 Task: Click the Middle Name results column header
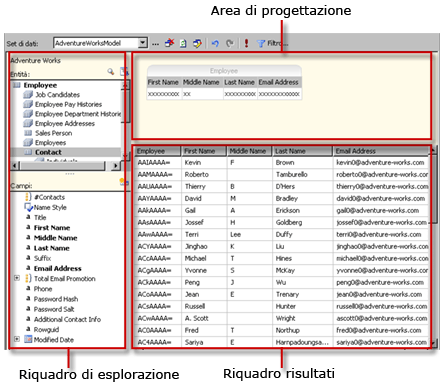pyautogui.click(x=249, y=151)
